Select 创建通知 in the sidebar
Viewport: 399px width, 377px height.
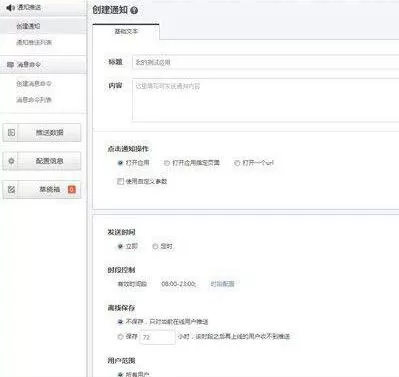(28, 26)
